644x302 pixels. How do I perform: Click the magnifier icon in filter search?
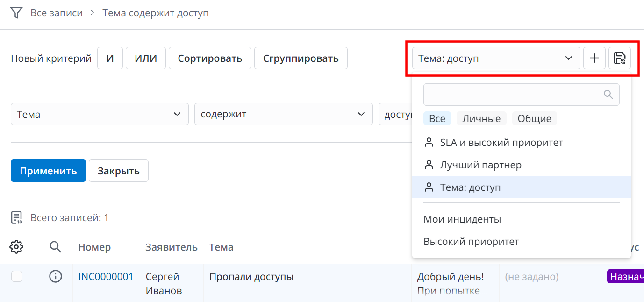tap(608, 94)
